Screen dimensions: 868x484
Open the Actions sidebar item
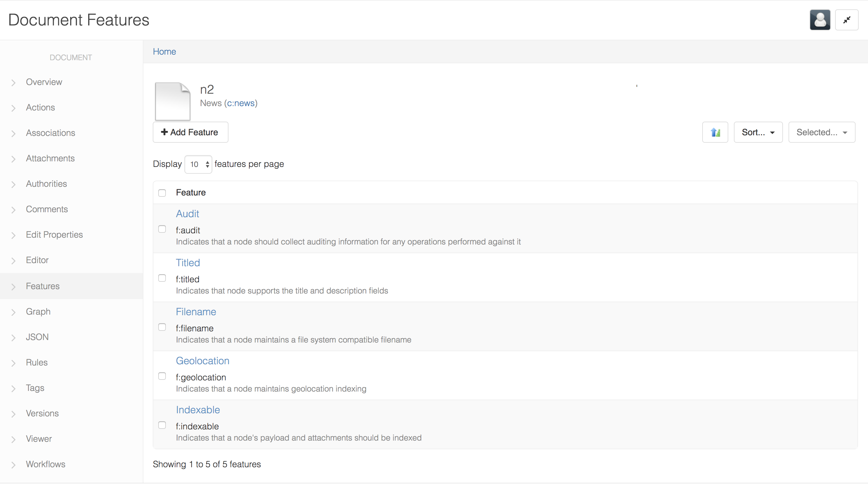pyautogui.click(x=40, y=107)
